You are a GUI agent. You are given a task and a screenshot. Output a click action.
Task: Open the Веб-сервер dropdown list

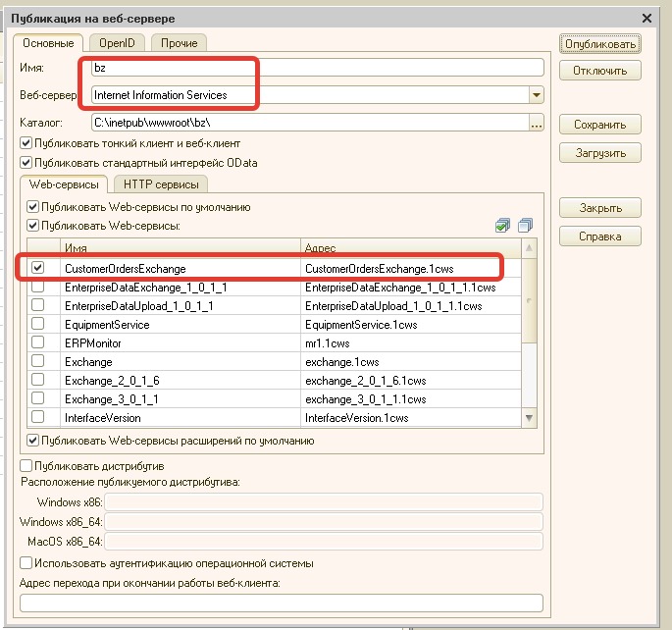pyautogui.click(x=536, y=95)
